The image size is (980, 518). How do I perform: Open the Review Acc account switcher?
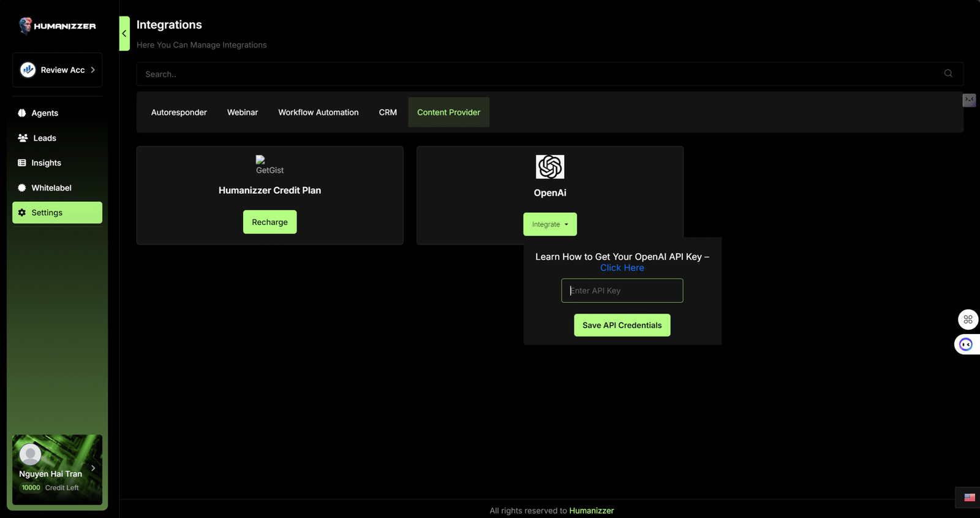click(x=57, y=70)
